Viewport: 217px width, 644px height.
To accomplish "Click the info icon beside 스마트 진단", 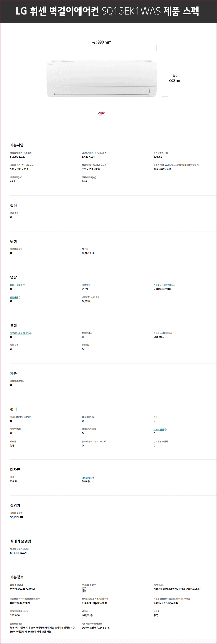I will click(166, 429).
